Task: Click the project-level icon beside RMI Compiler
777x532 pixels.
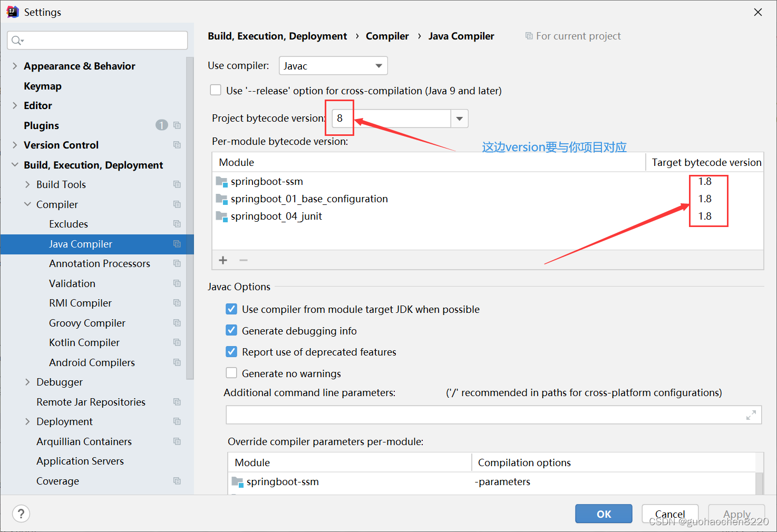Action: [177, 303]
